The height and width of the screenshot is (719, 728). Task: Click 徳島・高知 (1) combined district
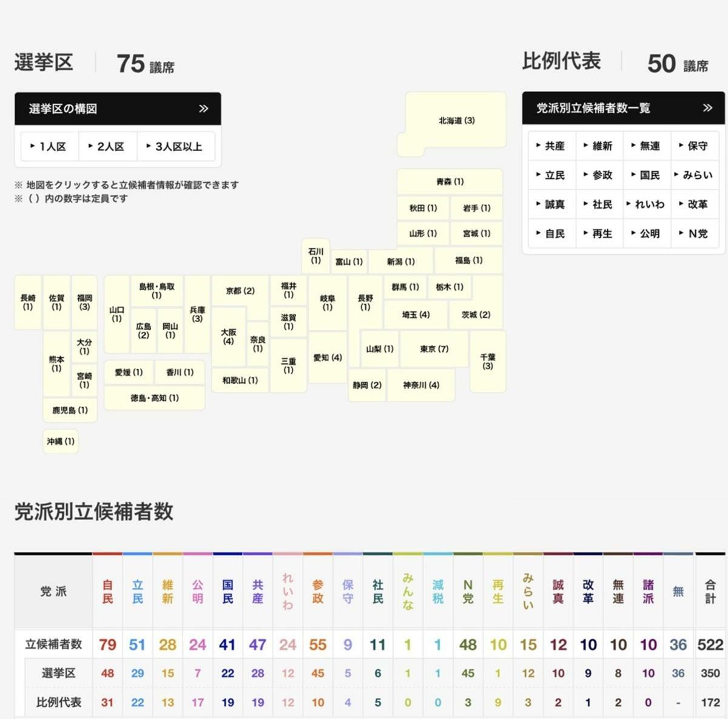click(154, 398)
